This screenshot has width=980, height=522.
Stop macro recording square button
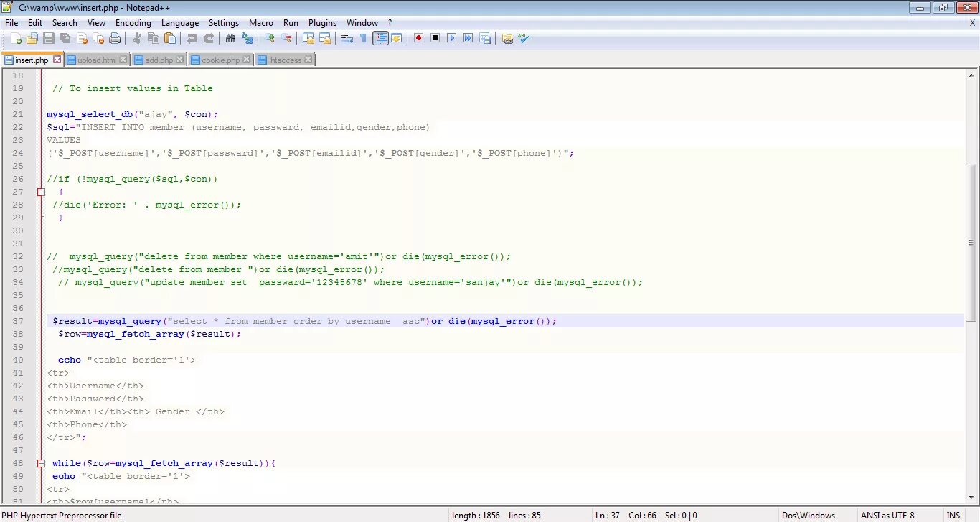click(435, 39)
